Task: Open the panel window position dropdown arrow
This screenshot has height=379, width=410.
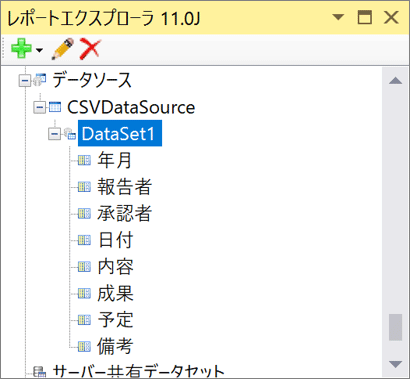Action: [x=338, y=17]
